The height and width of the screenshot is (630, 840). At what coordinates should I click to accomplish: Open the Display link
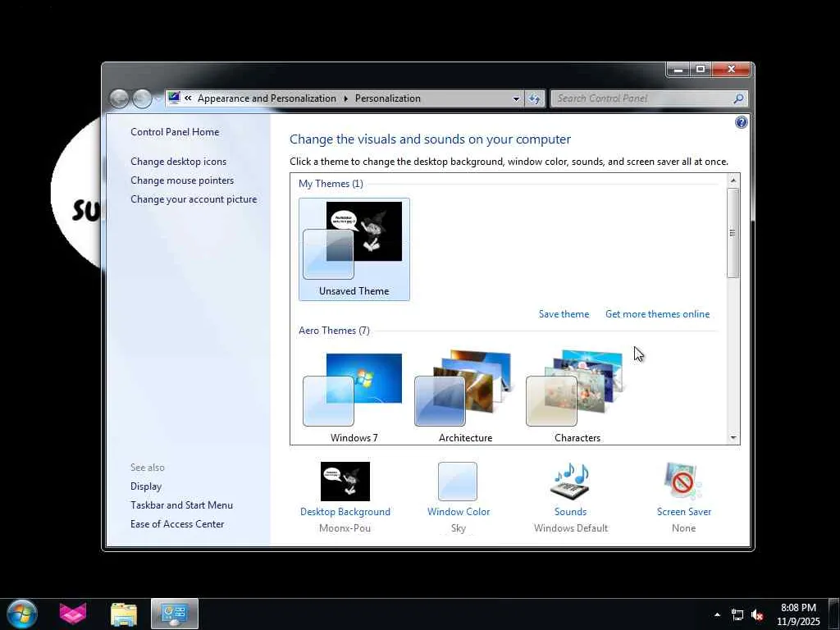tap(146, 486)
